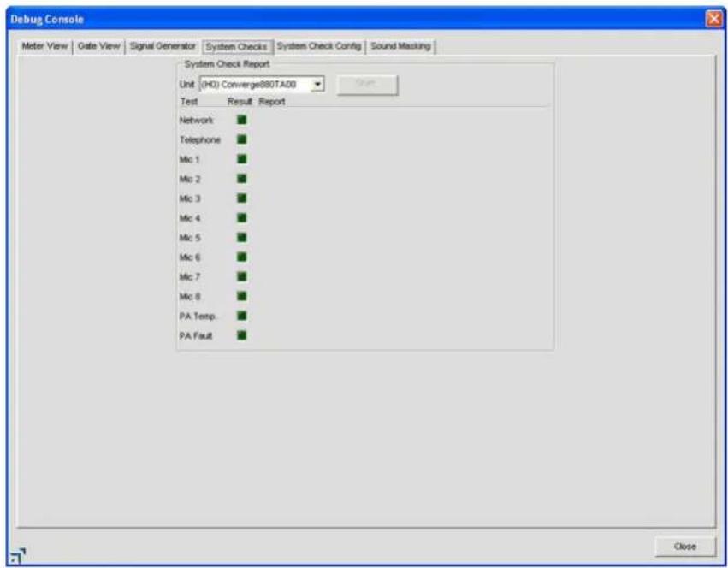This screenshot has width=728, height=568.
Task: Click the Network result green indicator
Action: coord(242,120)
